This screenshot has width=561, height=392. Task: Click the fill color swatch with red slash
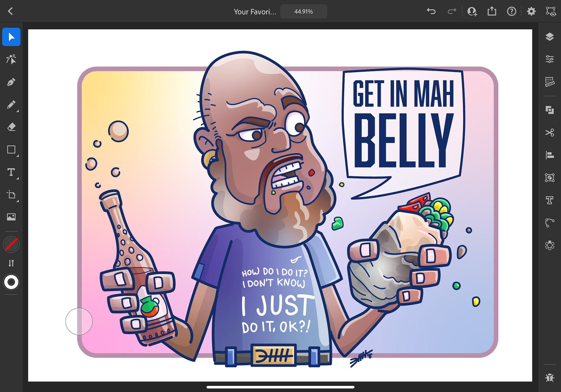coord(11,244)
